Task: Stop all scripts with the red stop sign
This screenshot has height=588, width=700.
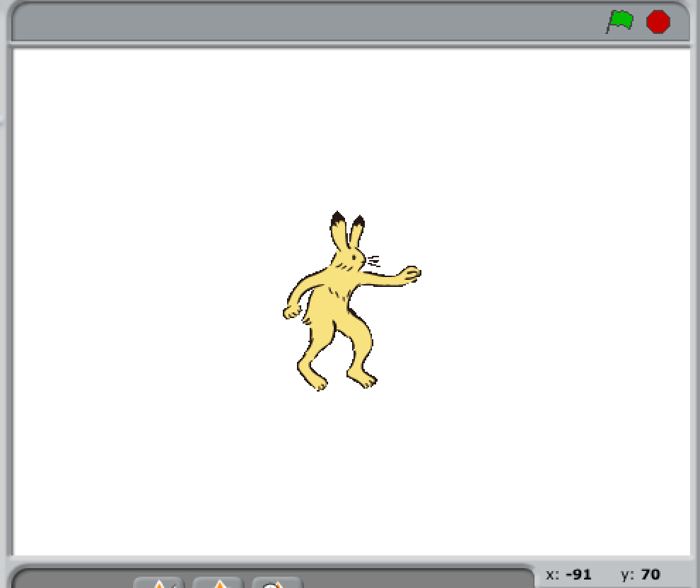Action: (x=658, y=22)
